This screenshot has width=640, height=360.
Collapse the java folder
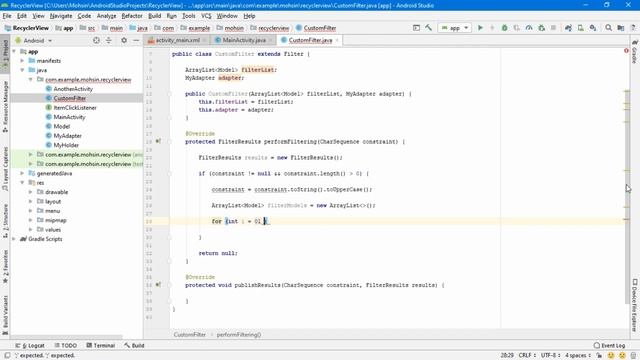pos(22,70)
